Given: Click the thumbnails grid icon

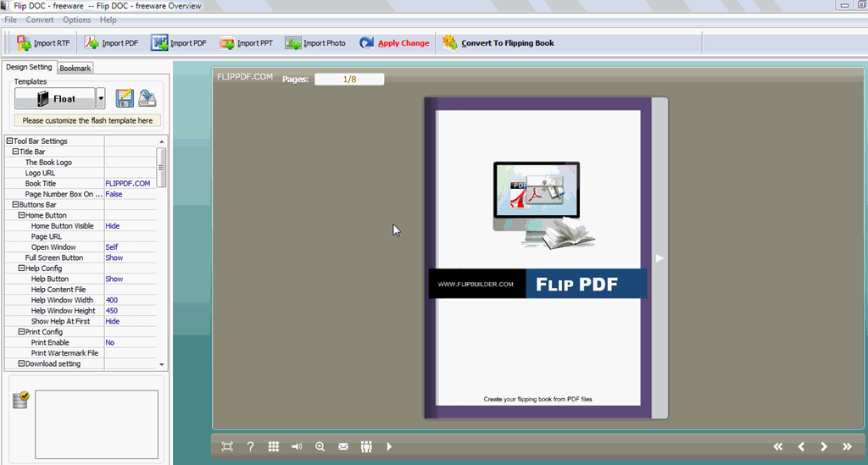Looking at the screenshot, I should 274,446.
